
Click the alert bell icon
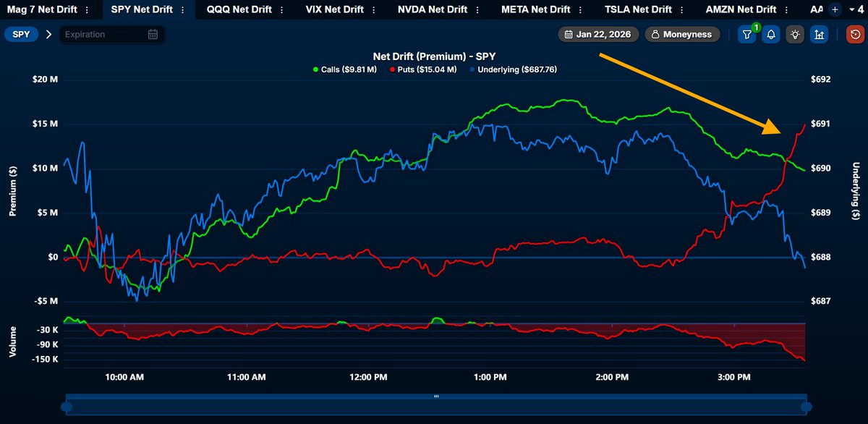pos(771,34)
